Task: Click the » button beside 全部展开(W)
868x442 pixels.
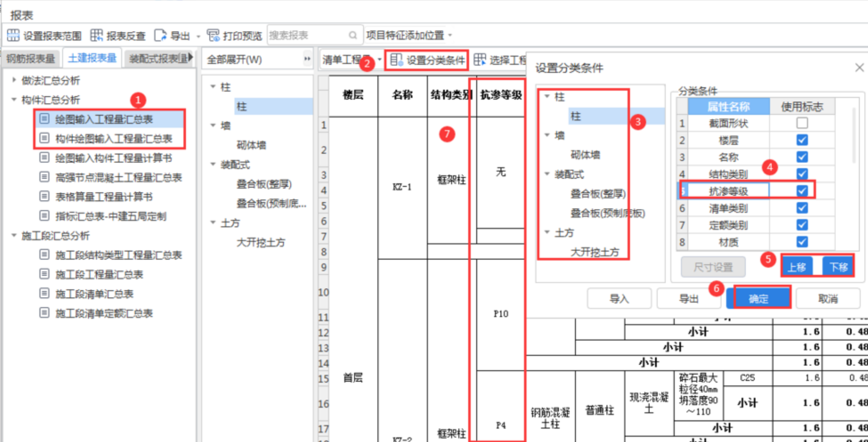Action: pos(307,60)
